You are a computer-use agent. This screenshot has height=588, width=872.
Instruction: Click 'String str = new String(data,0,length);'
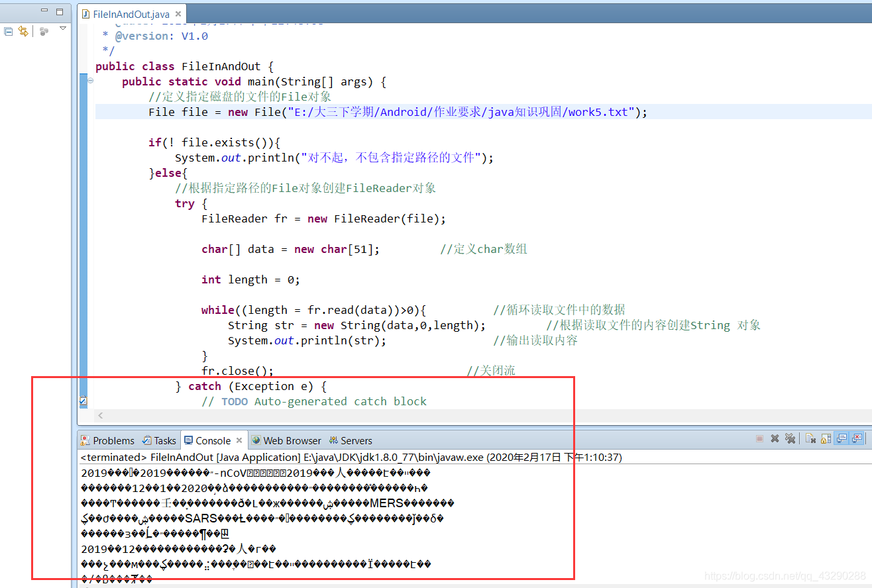[x=357, y=325]
